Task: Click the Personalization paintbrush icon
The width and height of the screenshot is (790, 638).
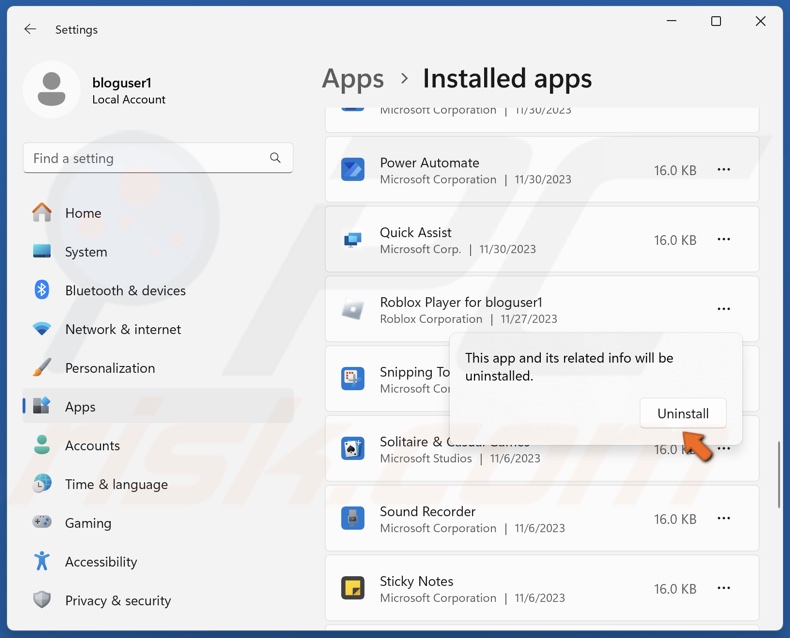Action: pyautogui.click(x=42, y=367)
